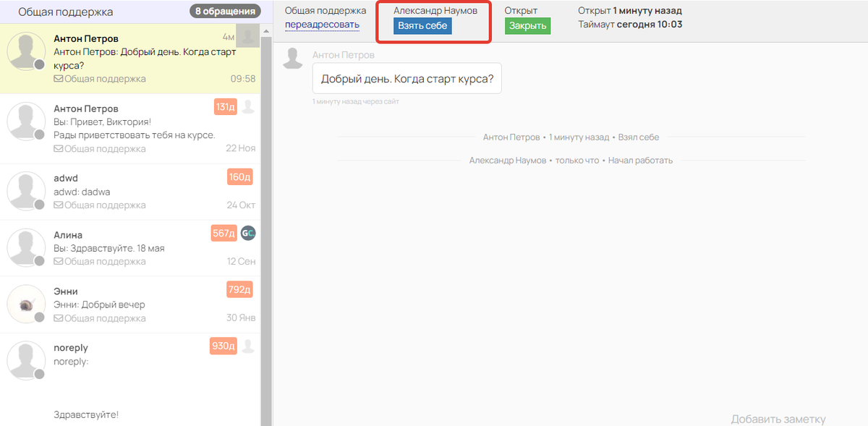This screenshot has width=868, height=426.
Task: Click the 792д overdue badge on Энни's conversation
Action: pos(239,290)
